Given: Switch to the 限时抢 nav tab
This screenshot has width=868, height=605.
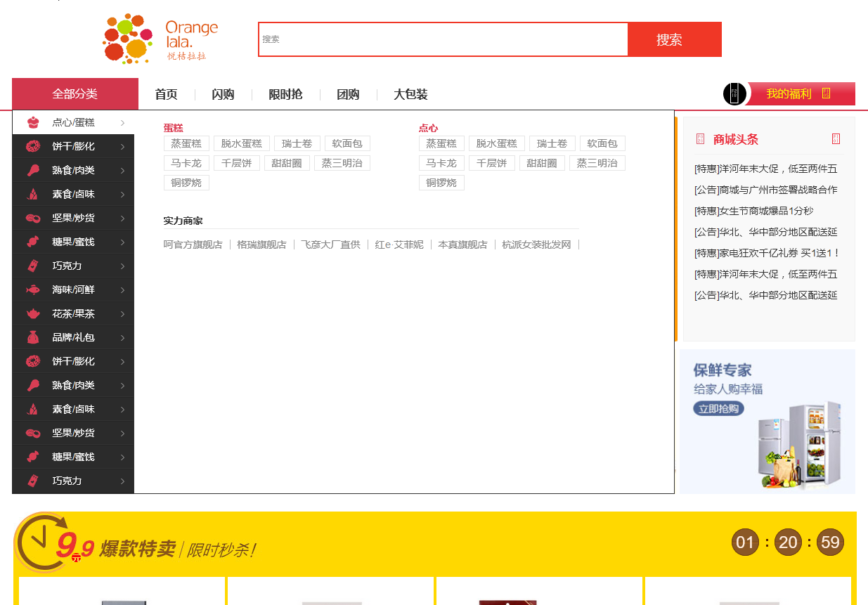Looking at the screenshot, I should 285,95.
